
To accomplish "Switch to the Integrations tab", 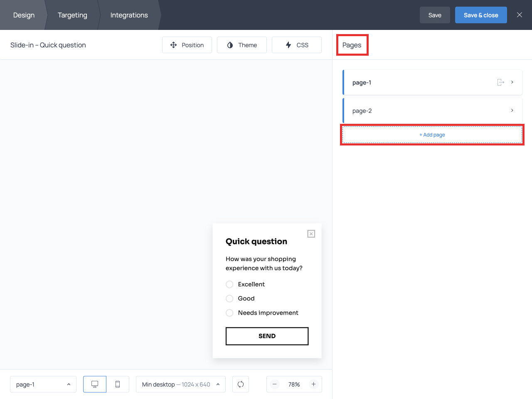I will point(129,15).
